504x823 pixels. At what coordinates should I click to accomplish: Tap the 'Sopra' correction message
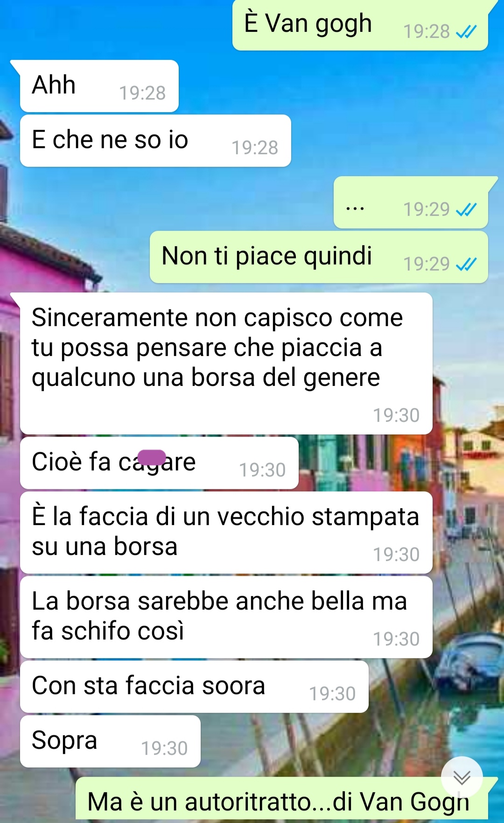pos(110,741)
